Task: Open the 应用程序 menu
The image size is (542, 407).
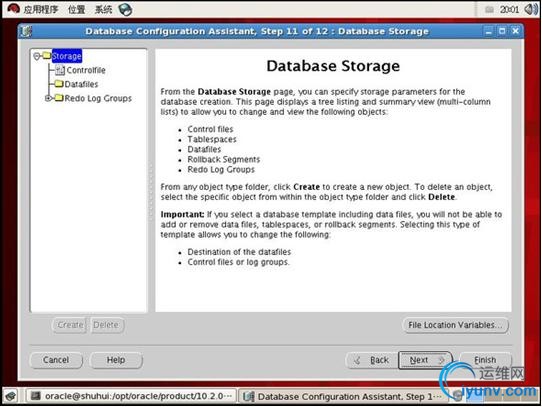Action: (41, 9)
